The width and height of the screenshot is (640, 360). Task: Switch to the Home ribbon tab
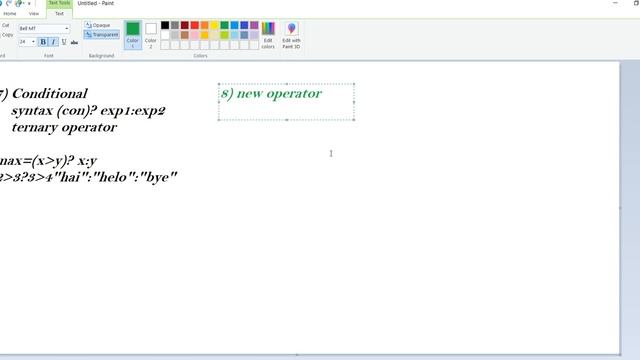pyautogui.click(x=10, y=13)
